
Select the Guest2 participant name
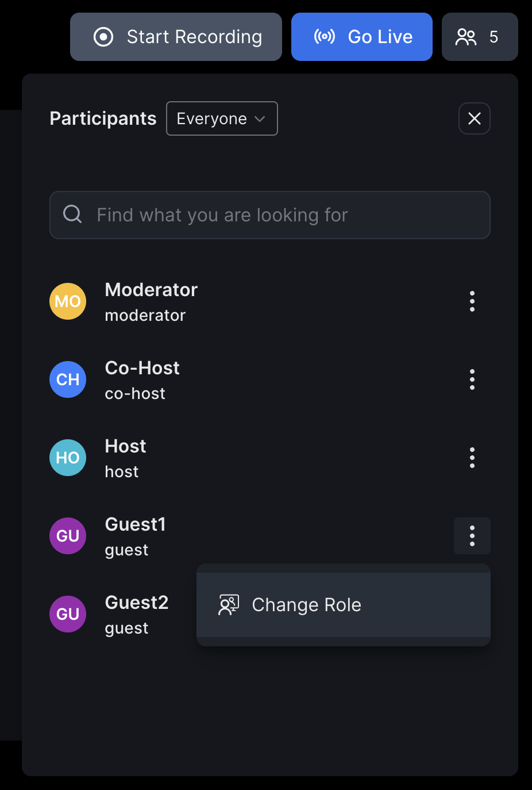[x=137, y=603]
